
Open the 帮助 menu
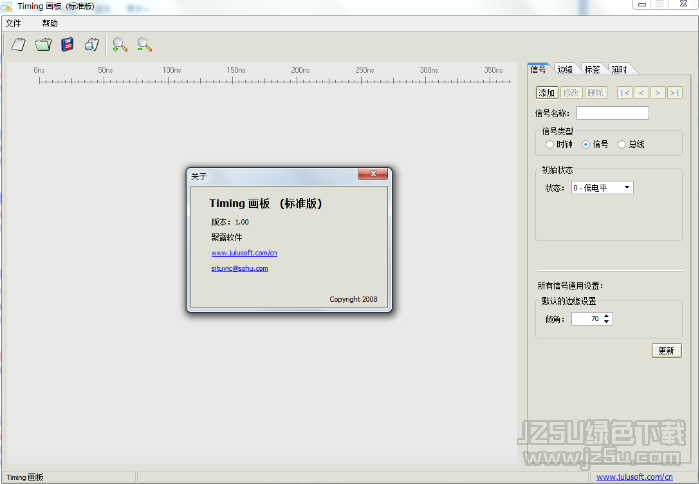(50, 23)
